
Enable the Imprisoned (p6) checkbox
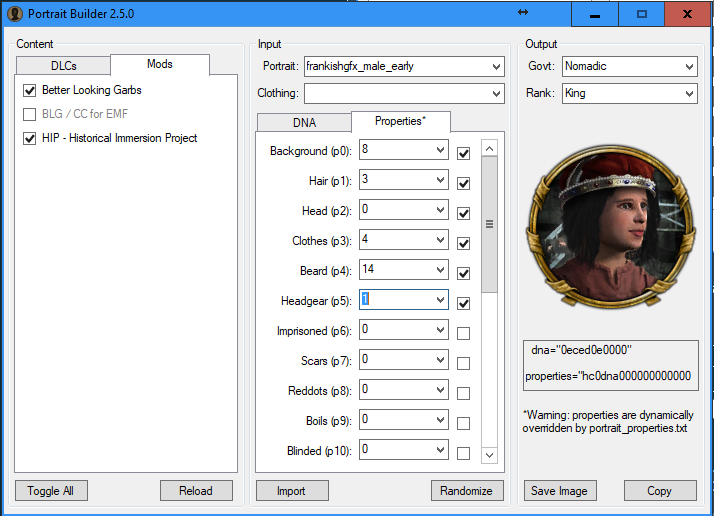464,333
